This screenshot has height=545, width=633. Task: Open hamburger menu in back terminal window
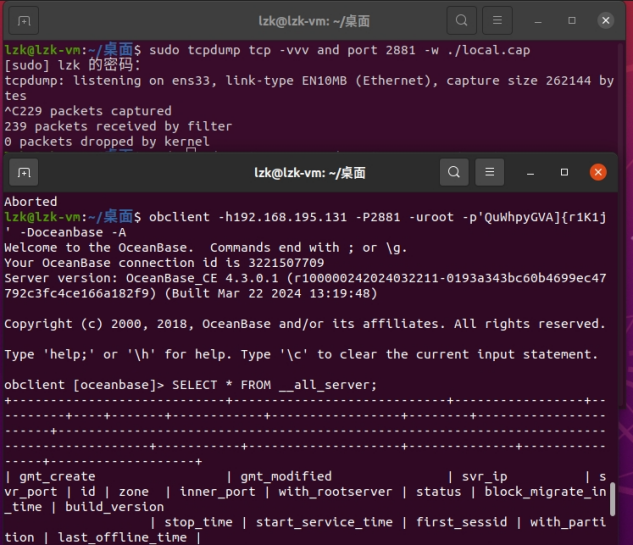click(x=497, y=20)
